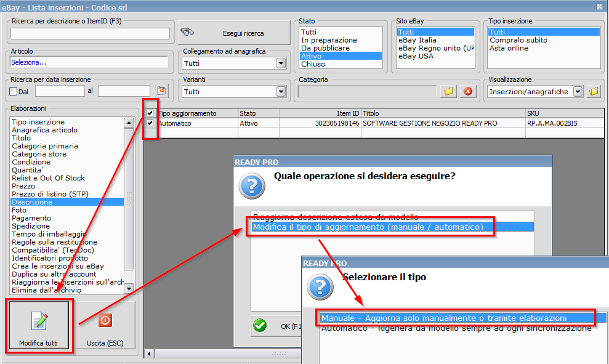Select Descrizione in Elaborazioni list
609x364 pixels.
click(67, 202)
